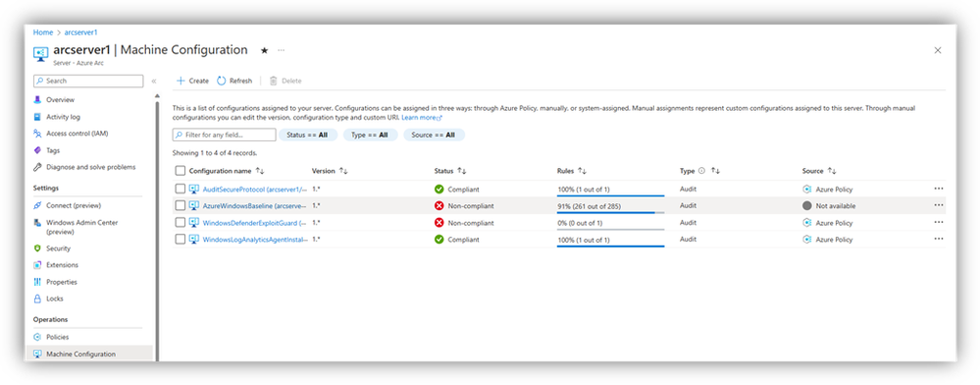Click the AzureWindowsBaseline Non-compliant status icon
The image size is (980, 385).
pyautogui.click(x=438, y=206)
